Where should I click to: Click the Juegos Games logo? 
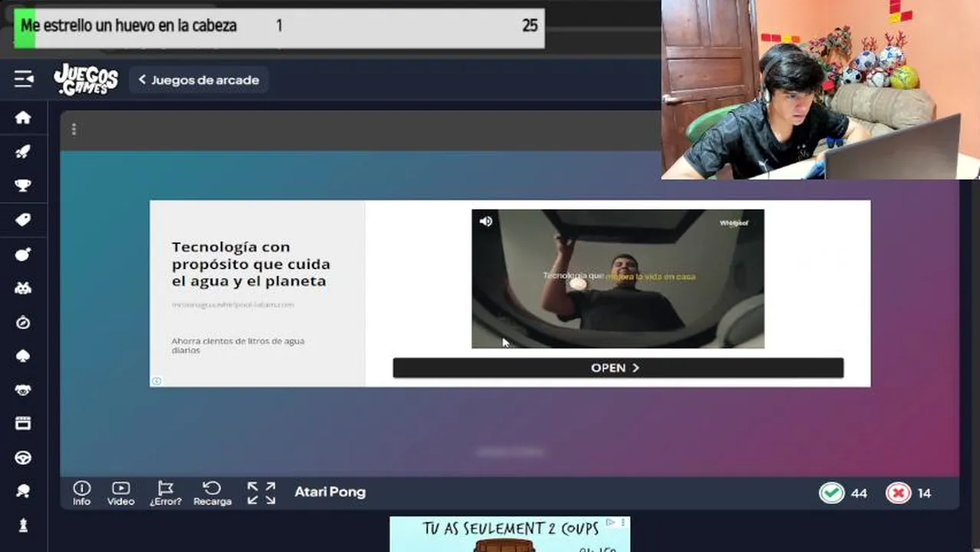(x=86, y=80)
